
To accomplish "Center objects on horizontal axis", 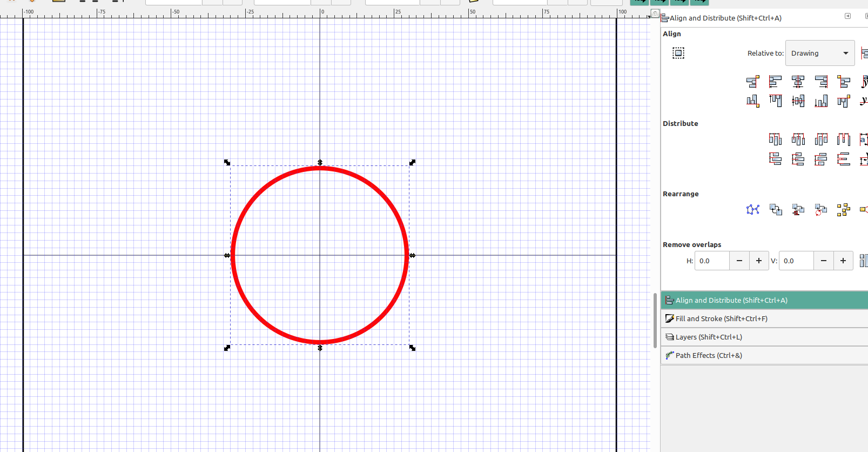I will [798, 101].
